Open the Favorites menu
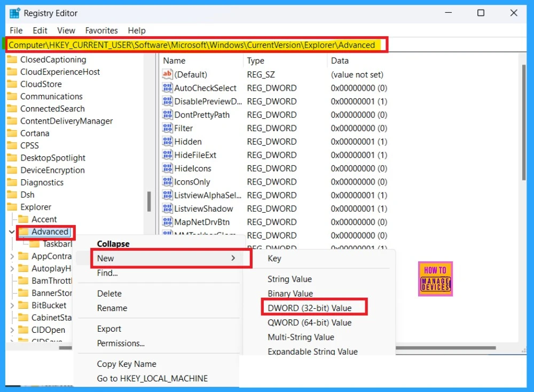This screenshot has height=392, width=534. point(101,30)
